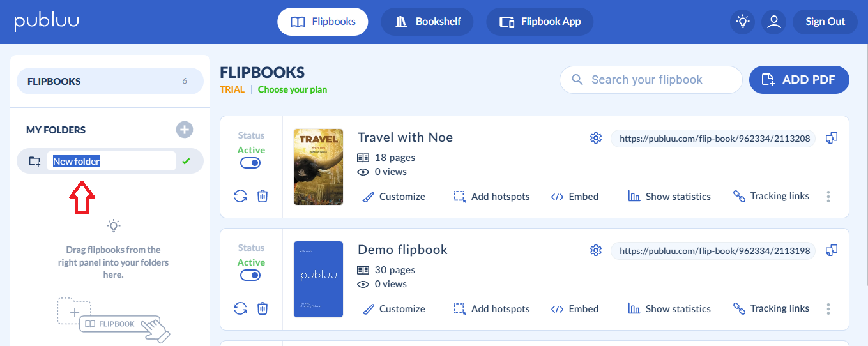Viewport: 868px width, 346px height.
Task: Click the MY FOLDERS heading
Action: 56,130
